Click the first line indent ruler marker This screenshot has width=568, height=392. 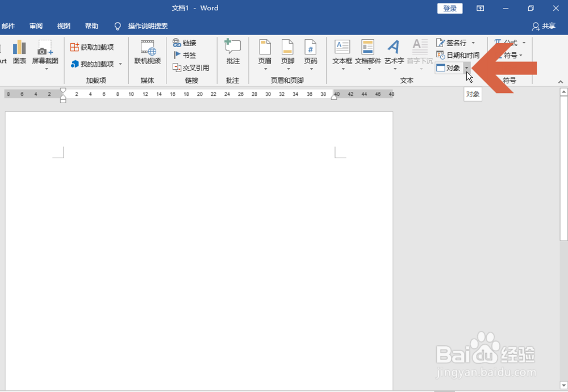click(63, 90)
